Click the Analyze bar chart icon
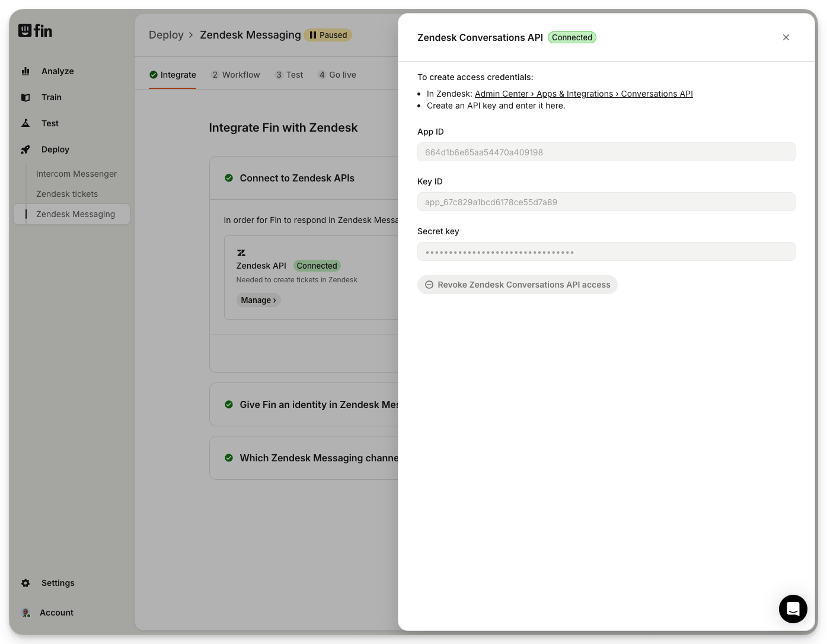 (25, 71)
